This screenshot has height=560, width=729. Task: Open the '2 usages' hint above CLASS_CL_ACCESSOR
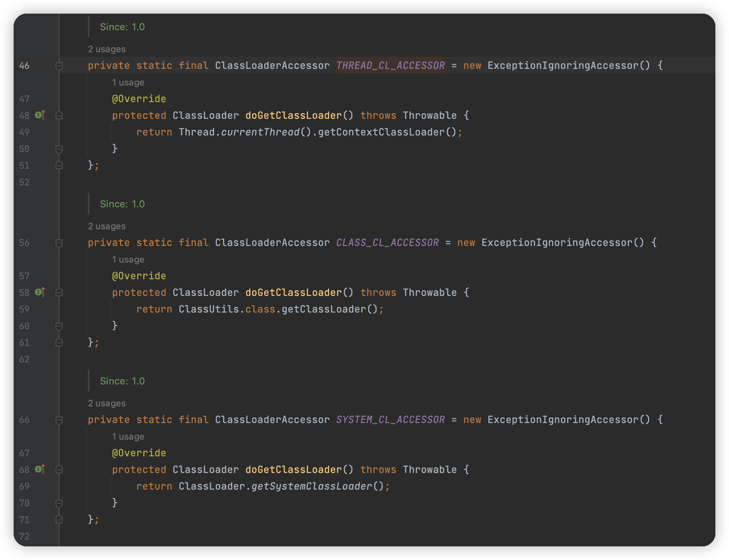tap(107, 226)
